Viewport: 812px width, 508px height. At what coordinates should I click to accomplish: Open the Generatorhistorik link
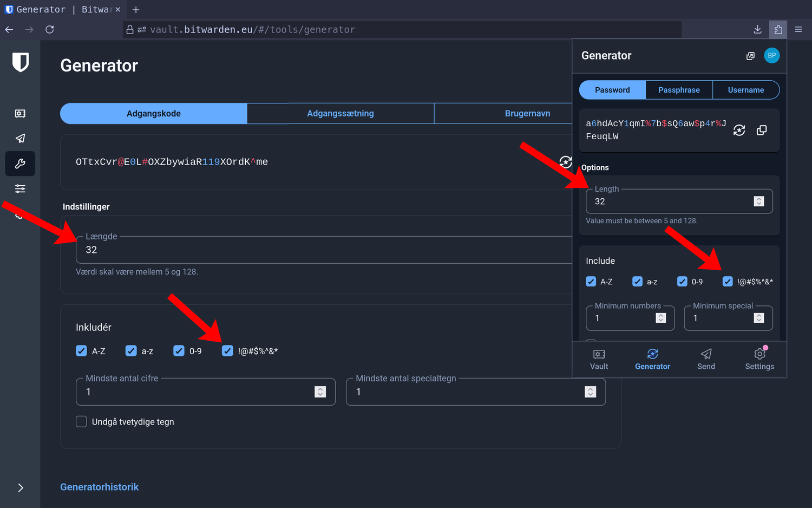click(99, 487)
